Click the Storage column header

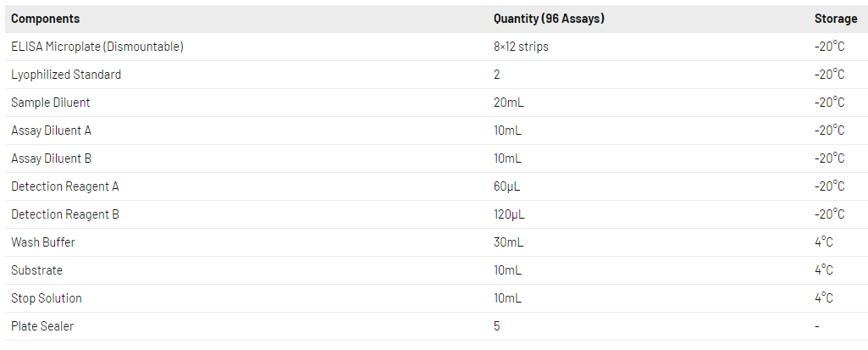835,19
